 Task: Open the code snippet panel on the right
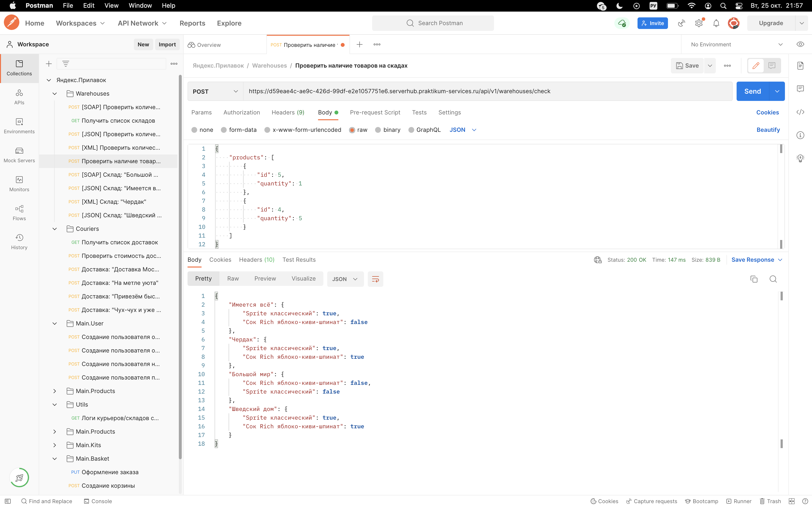(x=801, y=112)
